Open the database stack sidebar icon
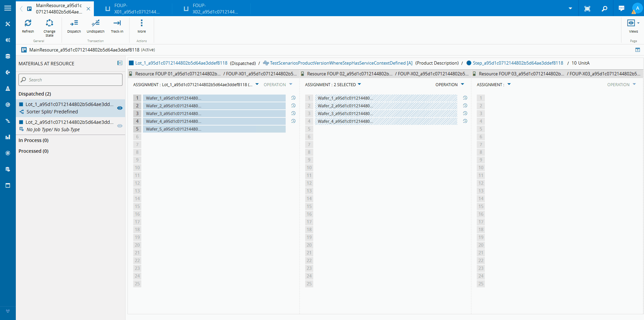The width and height of the screenshot is (644, 320). coord(8,56)
